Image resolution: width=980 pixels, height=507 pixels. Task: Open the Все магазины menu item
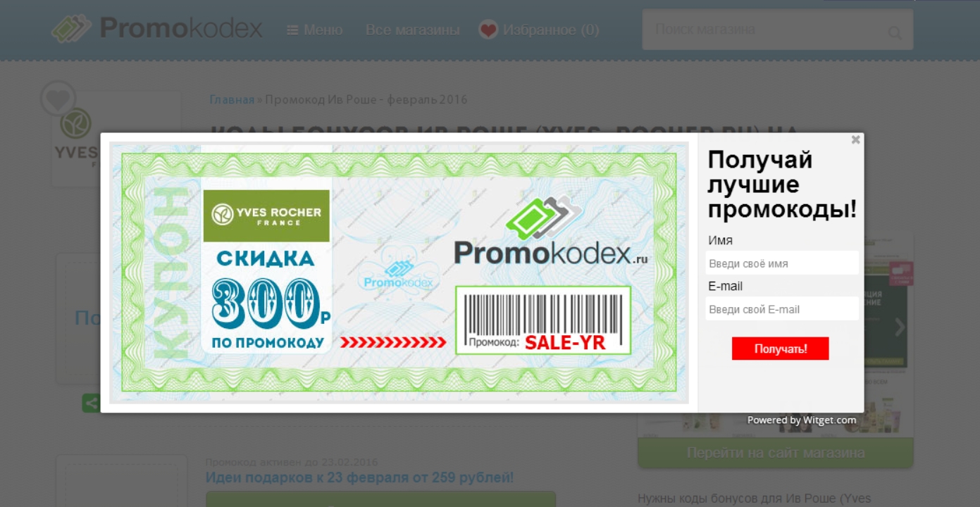412,30
